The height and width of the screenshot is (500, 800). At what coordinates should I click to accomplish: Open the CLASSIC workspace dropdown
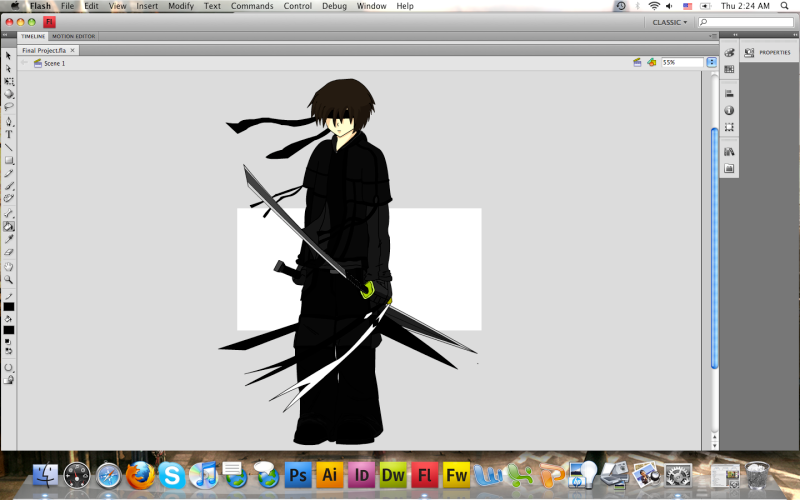(x=668, y=22)
